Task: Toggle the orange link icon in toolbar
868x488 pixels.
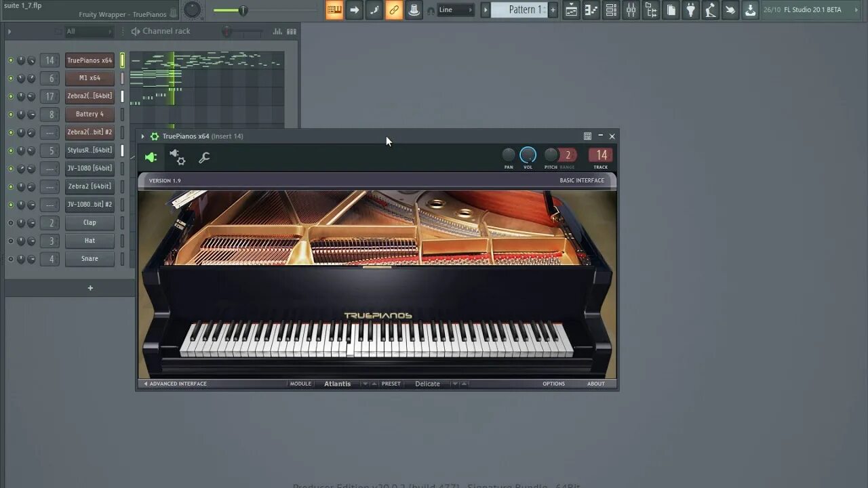Action: [x=394, y=9]
